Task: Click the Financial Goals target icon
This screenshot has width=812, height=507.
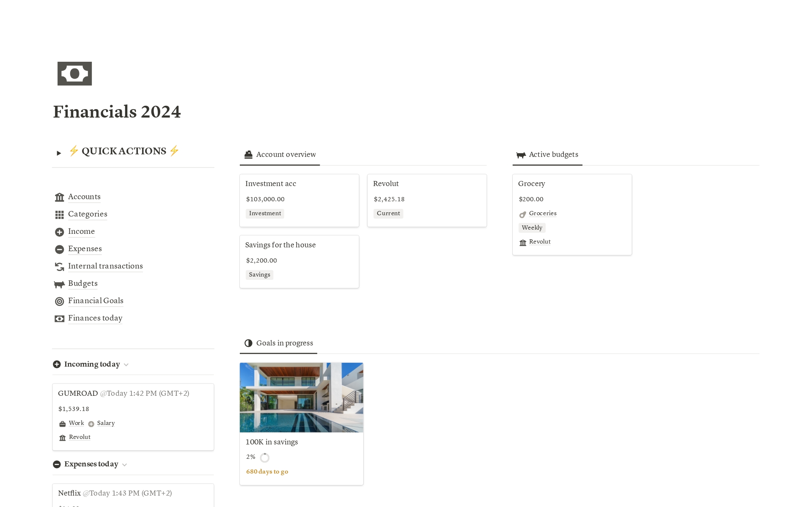Action: point(59,300)
